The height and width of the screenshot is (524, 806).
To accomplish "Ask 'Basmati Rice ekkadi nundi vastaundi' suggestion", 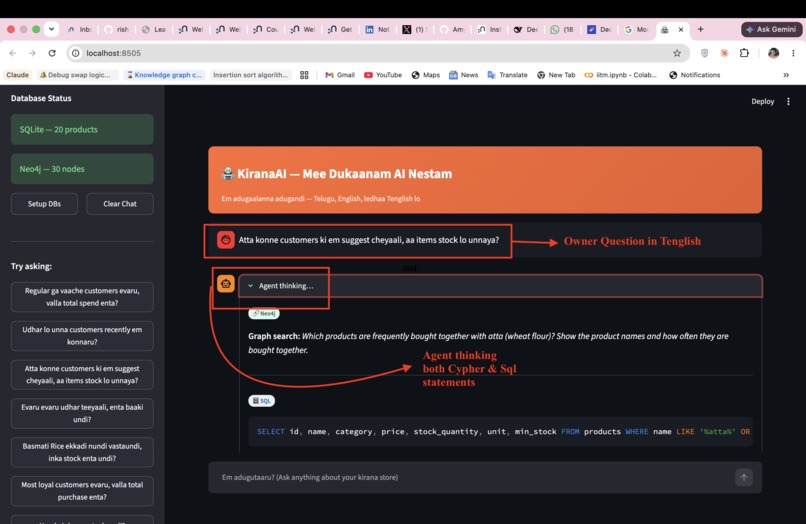I will (x=82, y=452).
